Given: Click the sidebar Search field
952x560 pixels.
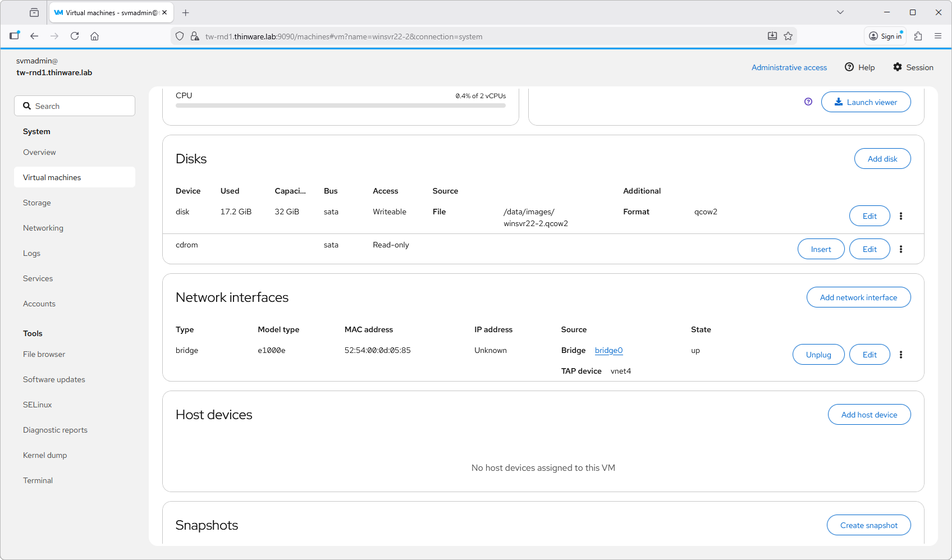Looking at the screenshot, I should pos(75,106).
